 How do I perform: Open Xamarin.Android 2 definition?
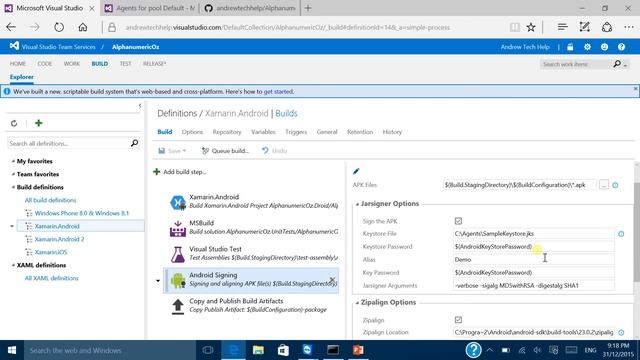point(59,239)
